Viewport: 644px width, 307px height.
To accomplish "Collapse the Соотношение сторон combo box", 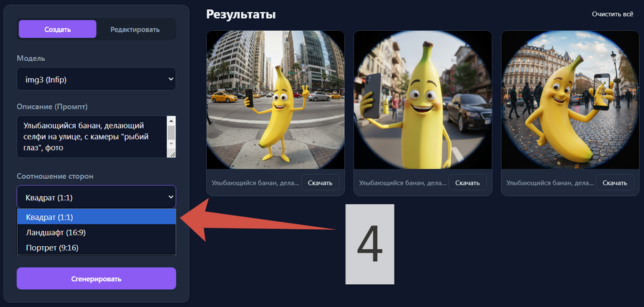I will pyautogui.click(x=96, y=196).
